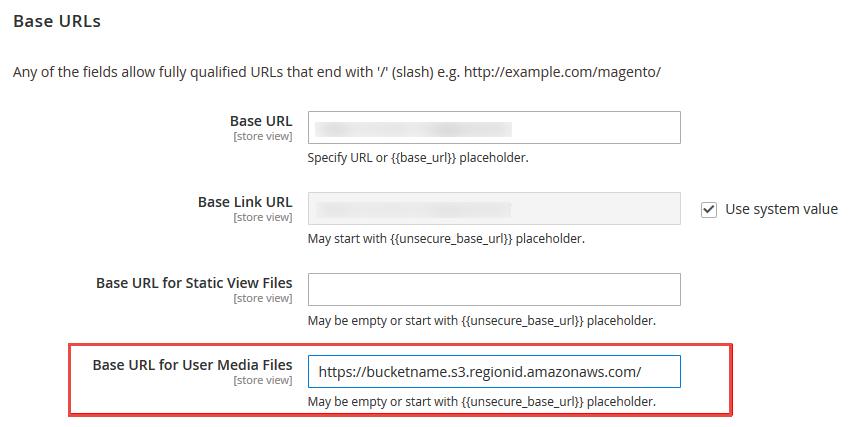849x427 pixels.
Task: Click the hint text below User Media Files field
Action: pos(481,402)
